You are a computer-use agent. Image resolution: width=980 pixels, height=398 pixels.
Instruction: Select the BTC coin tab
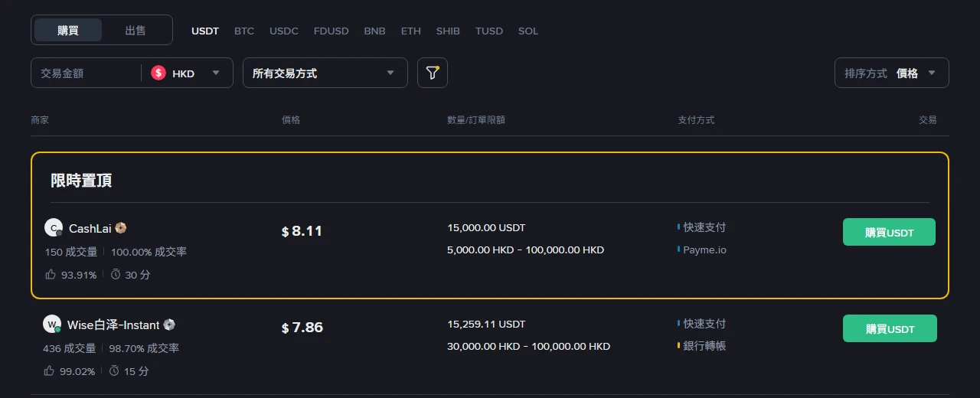244,31
